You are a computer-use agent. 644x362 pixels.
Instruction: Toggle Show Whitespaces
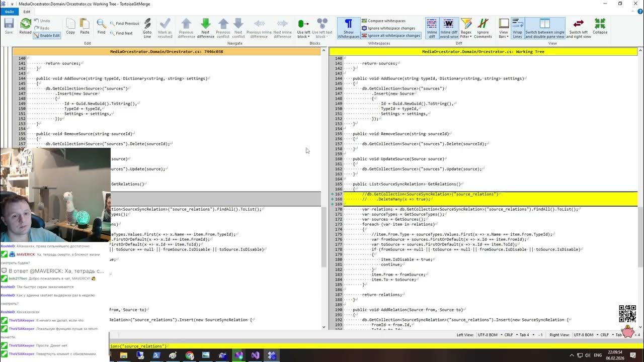pyautogui.click(x=348, y=28)
